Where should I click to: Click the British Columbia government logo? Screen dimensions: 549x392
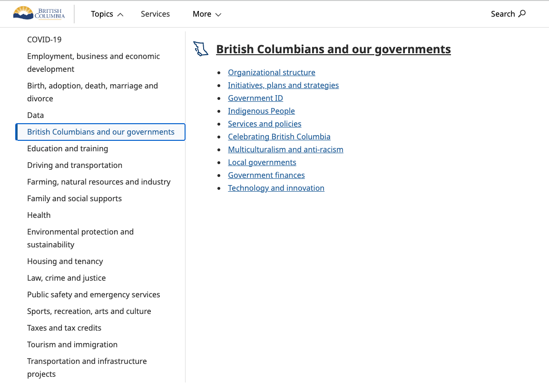(x=38, y=14)
